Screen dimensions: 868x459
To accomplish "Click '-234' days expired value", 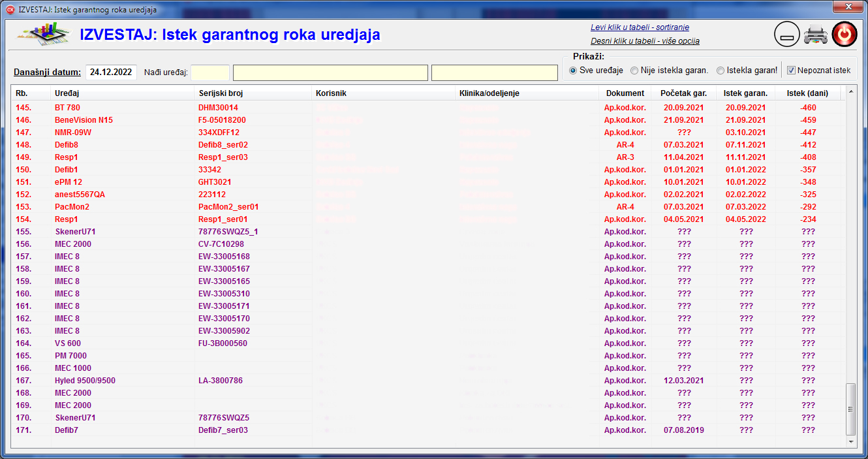I will [808, 219].
